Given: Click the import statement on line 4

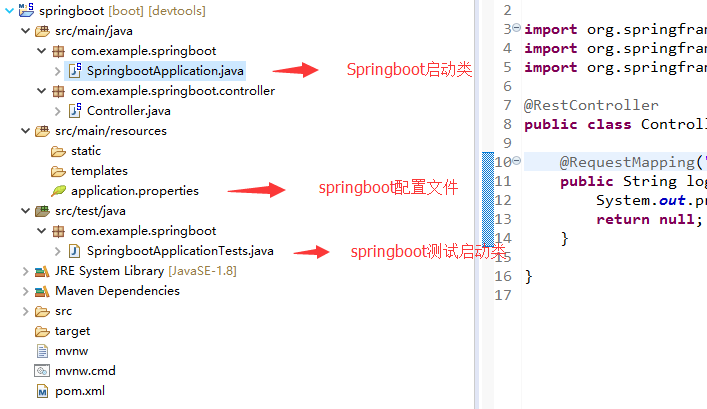Looking at the screenshot, I should pyautogui.click(x=615, y=48).
